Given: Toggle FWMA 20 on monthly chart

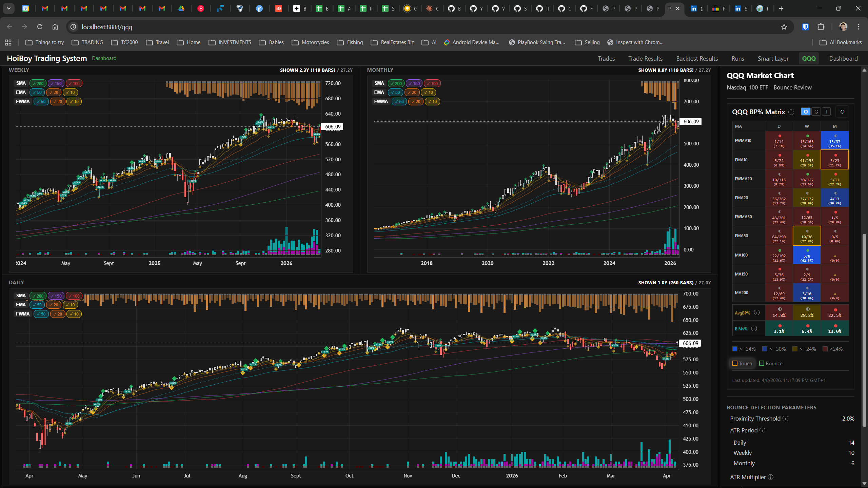Looking at the screenshot, I should [x=416, y=101].
